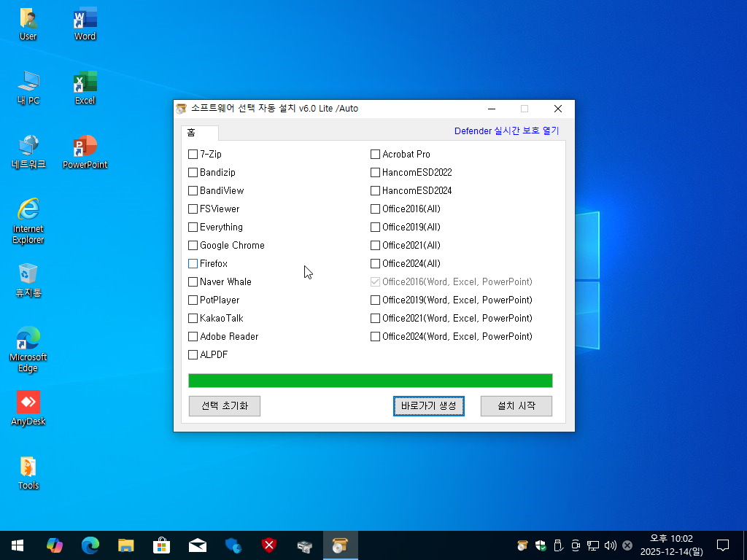Close the installer window

pos(558,109)
